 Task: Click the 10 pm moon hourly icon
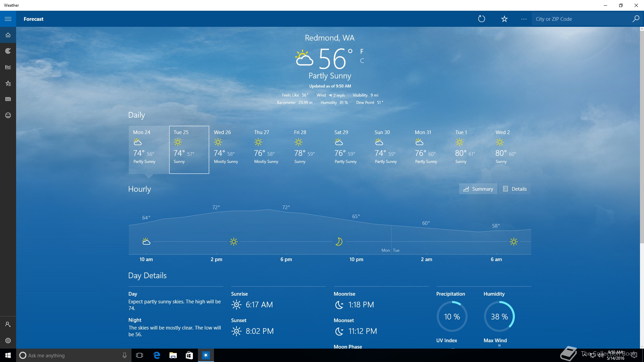339,241
